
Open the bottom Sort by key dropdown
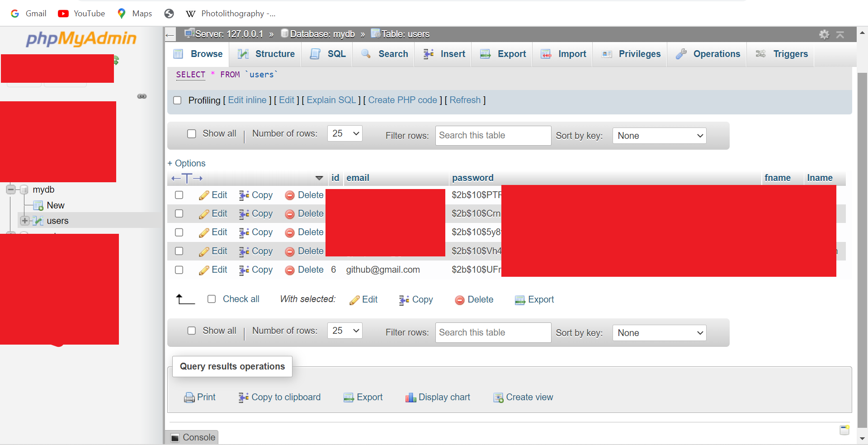pyautogui.click(x=659, y=333)
